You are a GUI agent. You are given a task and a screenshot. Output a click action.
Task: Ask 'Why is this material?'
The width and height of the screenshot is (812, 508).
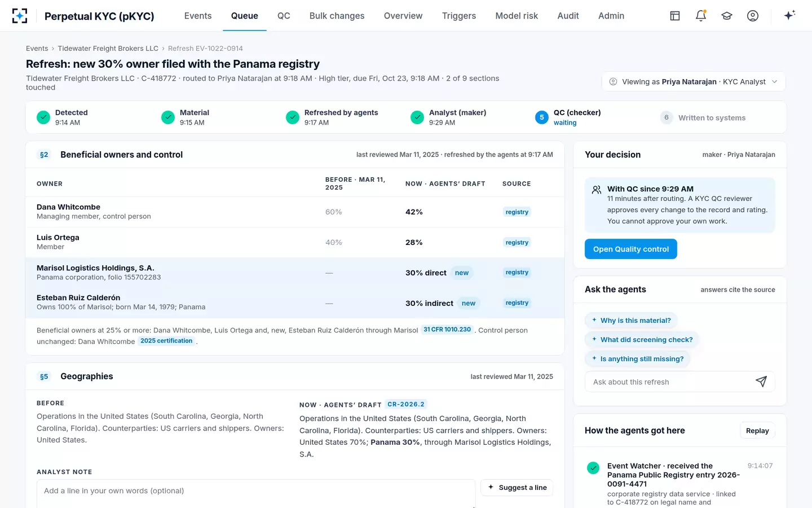[631, 321]
